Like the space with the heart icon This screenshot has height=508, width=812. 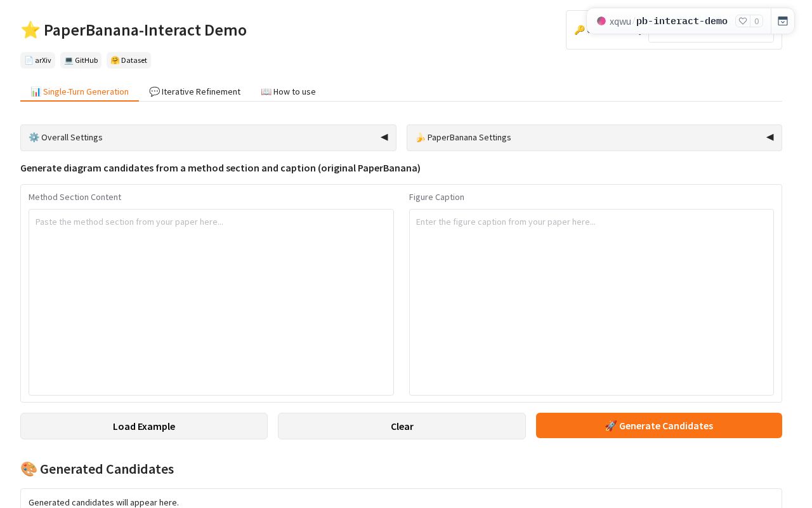point(743,21)
